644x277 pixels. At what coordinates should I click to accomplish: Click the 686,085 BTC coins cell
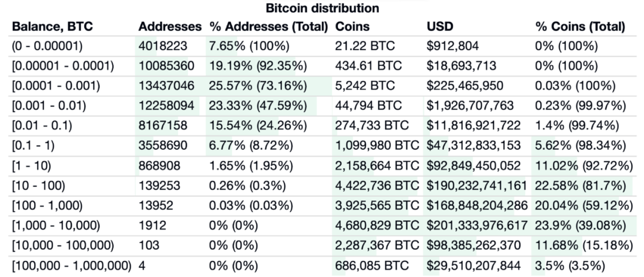(x=372, y=266)
